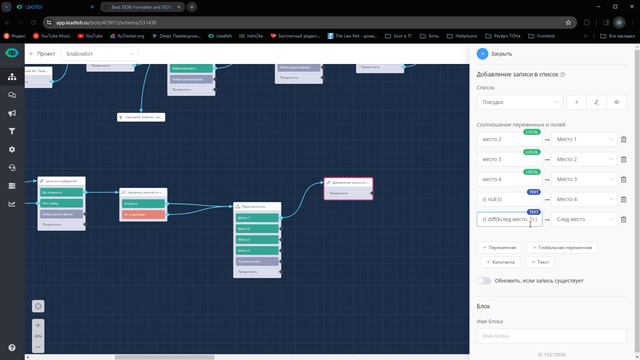Center the canvas with target button
Image resolution: width=640 pixels, height=360 pixels.
coord(38,306)
